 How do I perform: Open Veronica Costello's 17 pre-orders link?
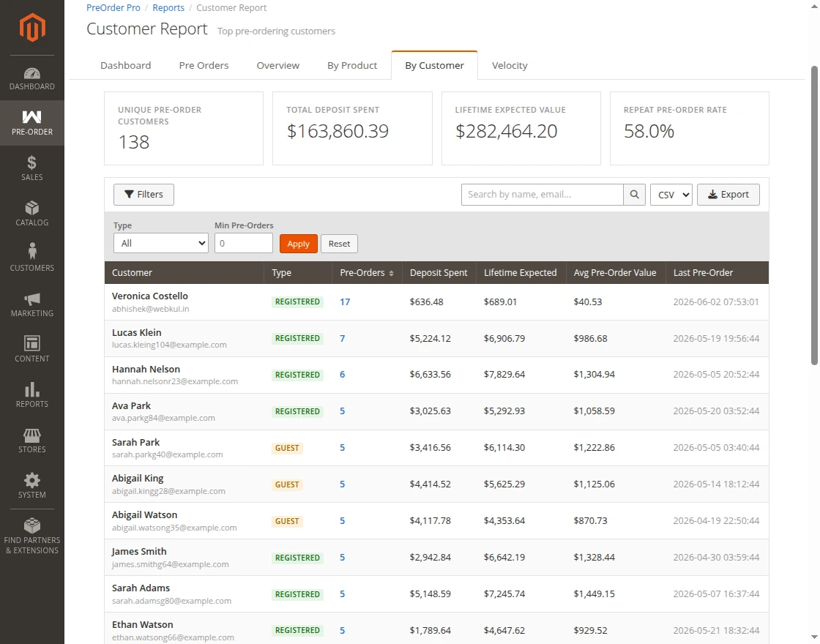(345, 302)
